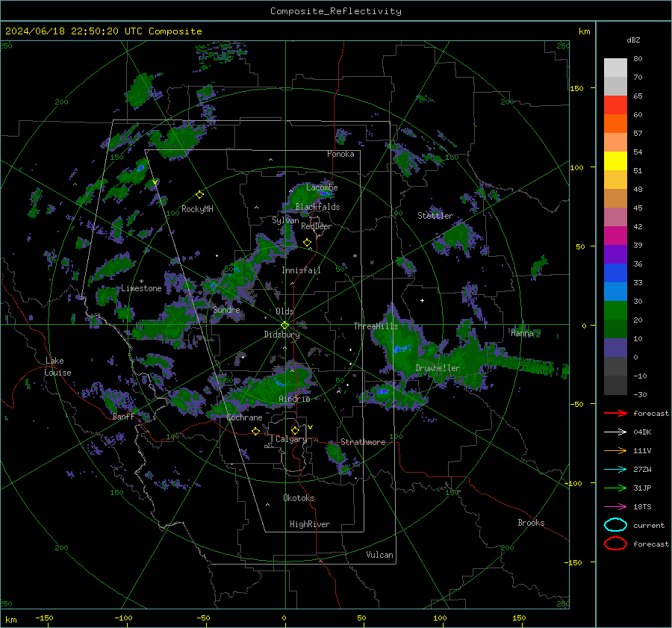Click the yellow diamond marker below Cochrane
Screen dimensions: 672x628
(x=256, y=431)
